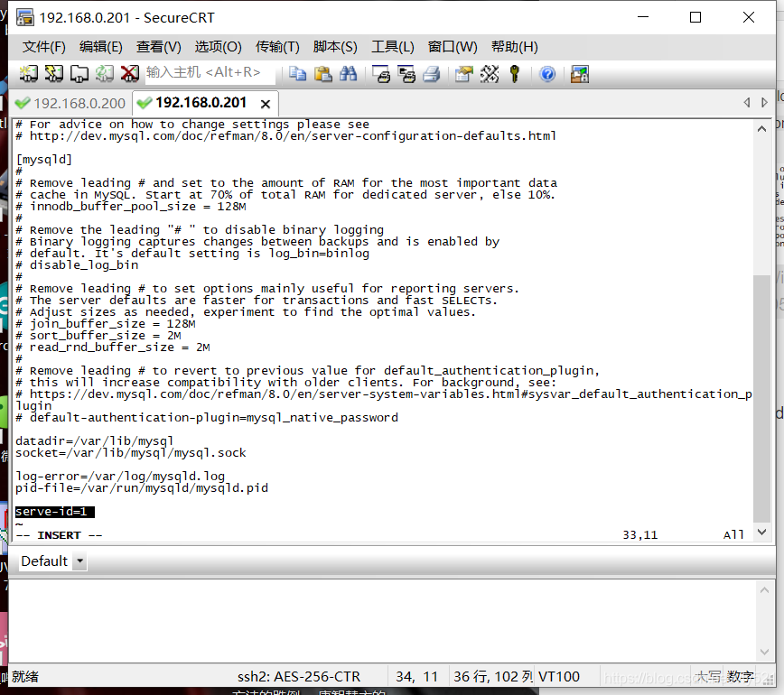Open the 脚本(S) menu

[335, 47]
